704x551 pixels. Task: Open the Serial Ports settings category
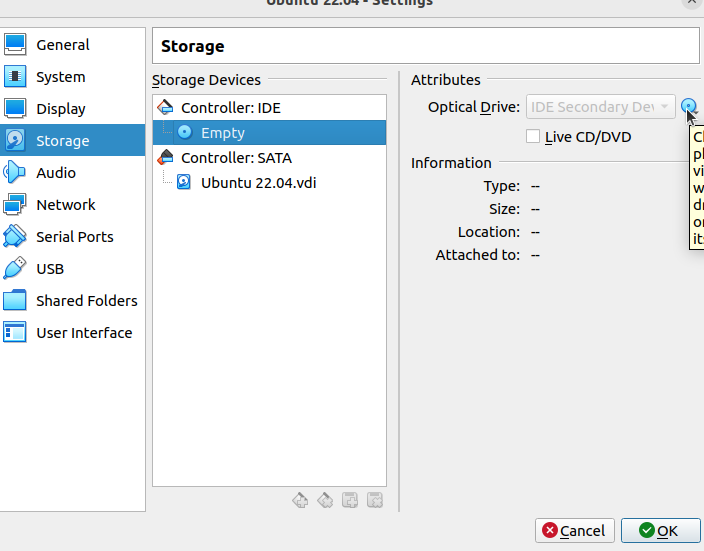tap(72, 237)
